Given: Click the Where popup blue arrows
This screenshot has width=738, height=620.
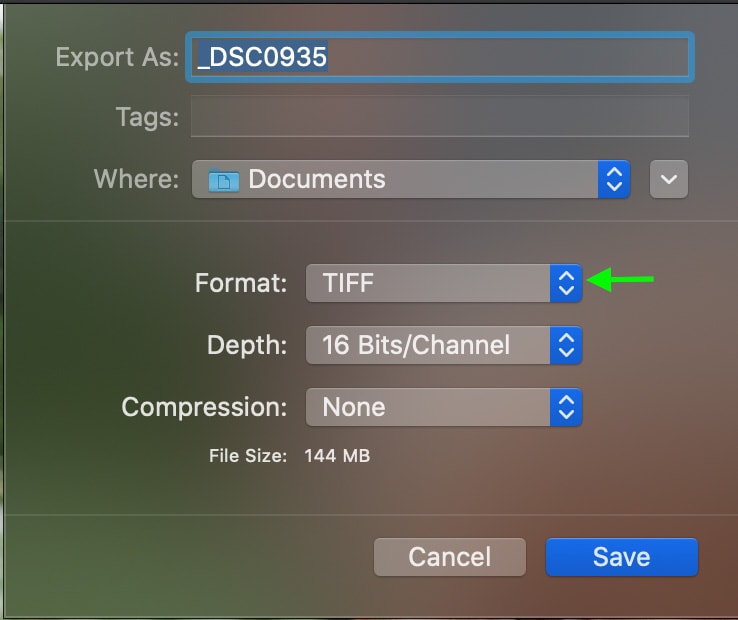Looking at the screenshot, I should tap(614, 179).
